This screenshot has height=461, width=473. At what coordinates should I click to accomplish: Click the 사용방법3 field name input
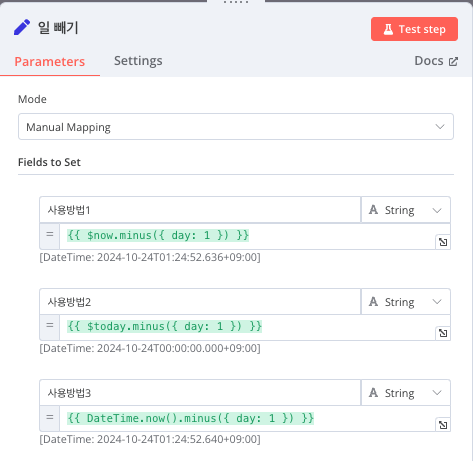(x=200, y=393)
